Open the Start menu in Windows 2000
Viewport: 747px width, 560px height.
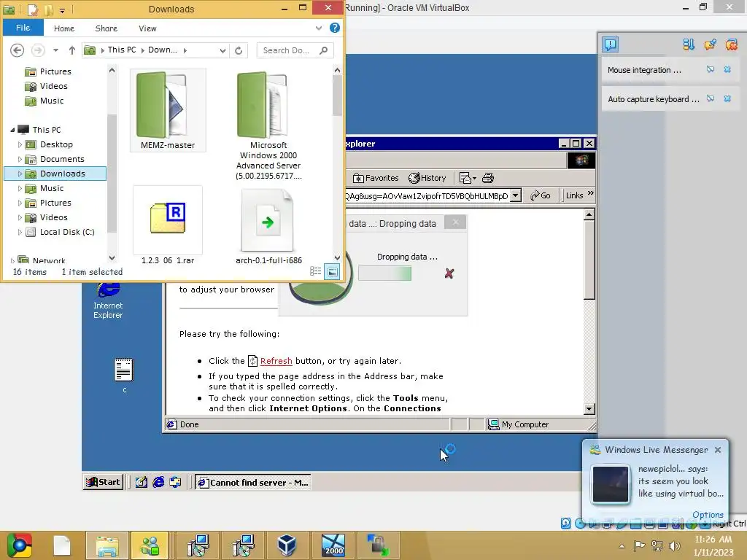coord(103,482)
